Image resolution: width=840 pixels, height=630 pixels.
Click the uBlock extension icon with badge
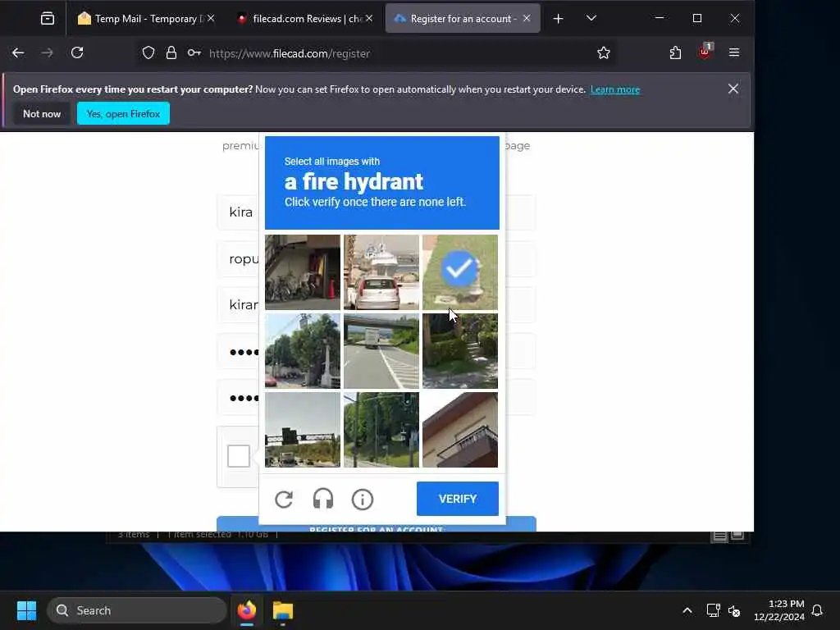click(x=705, y=52)
